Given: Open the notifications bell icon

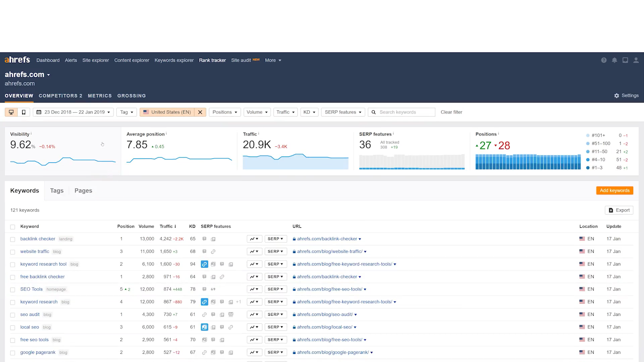Looking at the screenshot, I should tap(615, 60).
